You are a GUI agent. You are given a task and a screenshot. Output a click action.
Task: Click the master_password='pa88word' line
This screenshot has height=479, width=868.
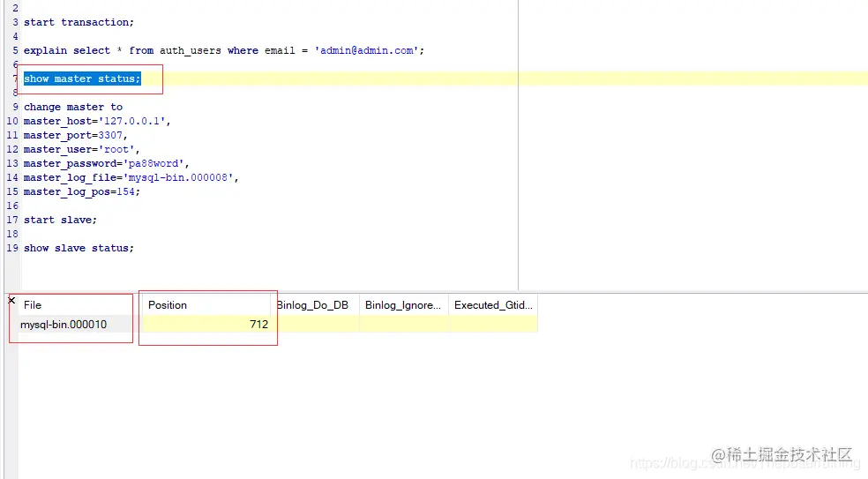click(106, 163)
